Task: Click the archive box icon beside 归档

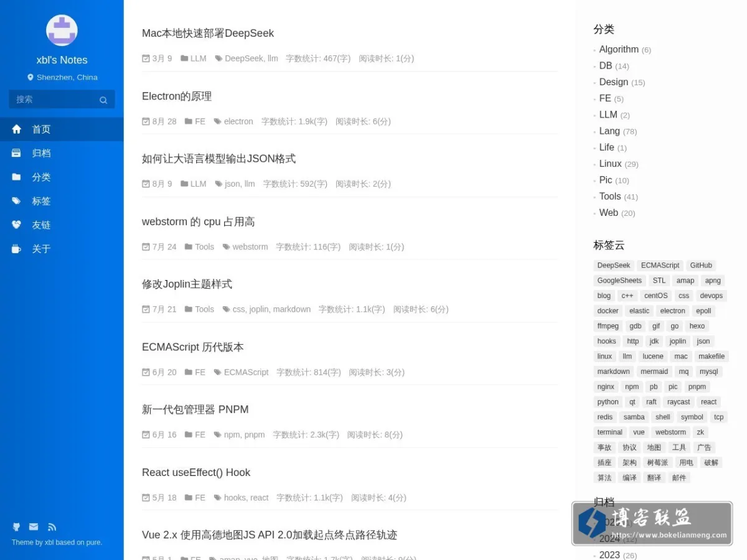Action: point(17,153)
